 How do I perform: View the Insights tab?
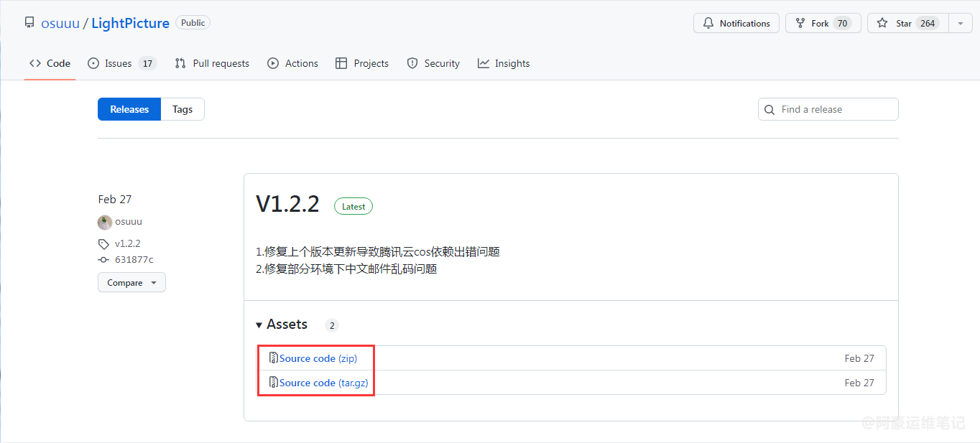[504, 63]
